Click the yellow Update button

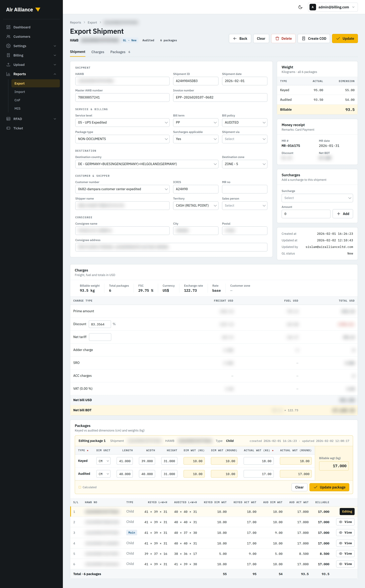[x=345, y=39]
